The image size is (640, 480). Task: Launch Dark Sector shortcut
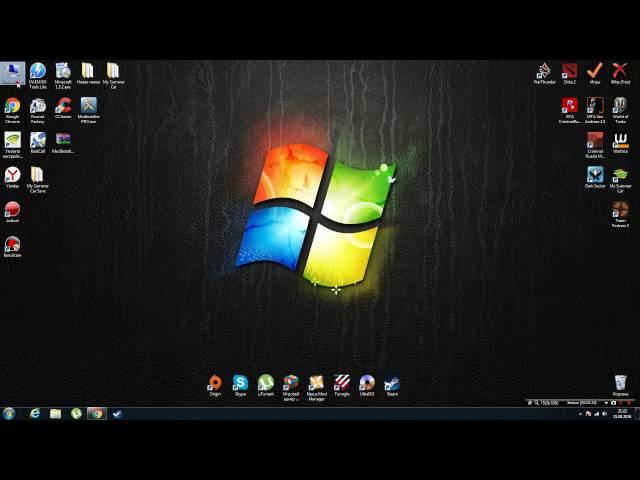coord(595,177)
